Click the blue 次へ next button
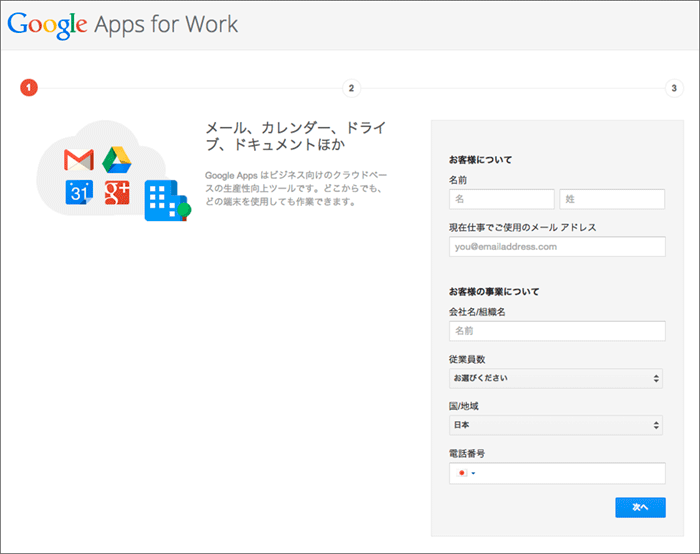The image size is (700, 554). pos(640,507)
